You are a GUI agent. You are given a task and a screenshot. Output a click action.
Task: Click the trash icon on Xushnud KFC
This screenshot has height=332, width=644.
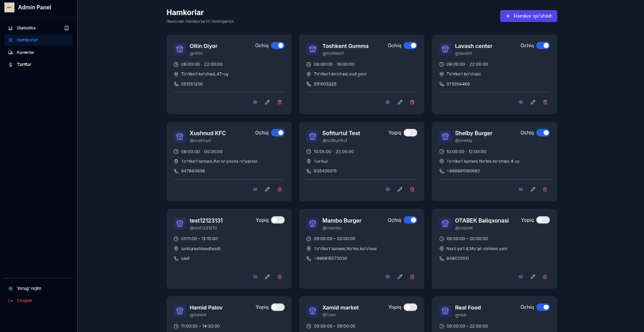(280, 189)
